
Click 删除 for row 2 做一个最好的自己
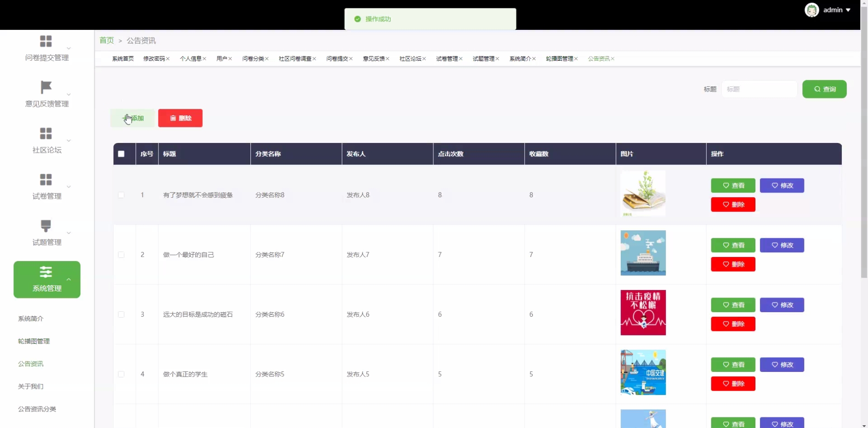(733, 264)
